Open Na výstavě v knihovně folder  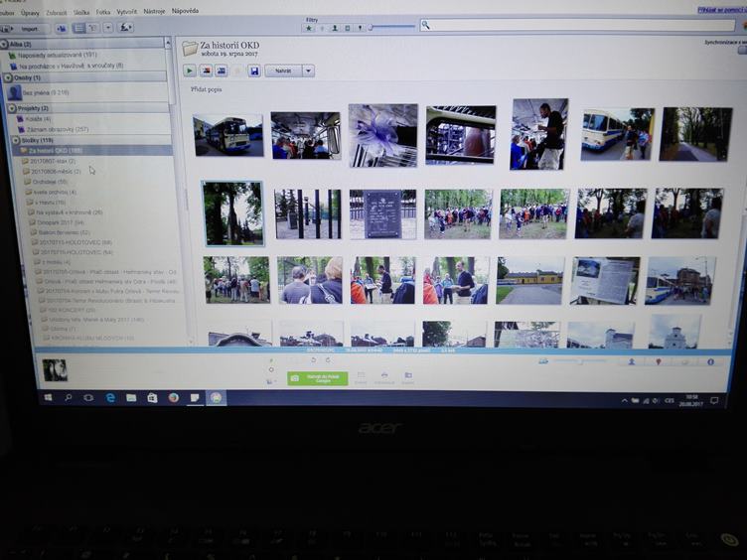pos(66,212)
